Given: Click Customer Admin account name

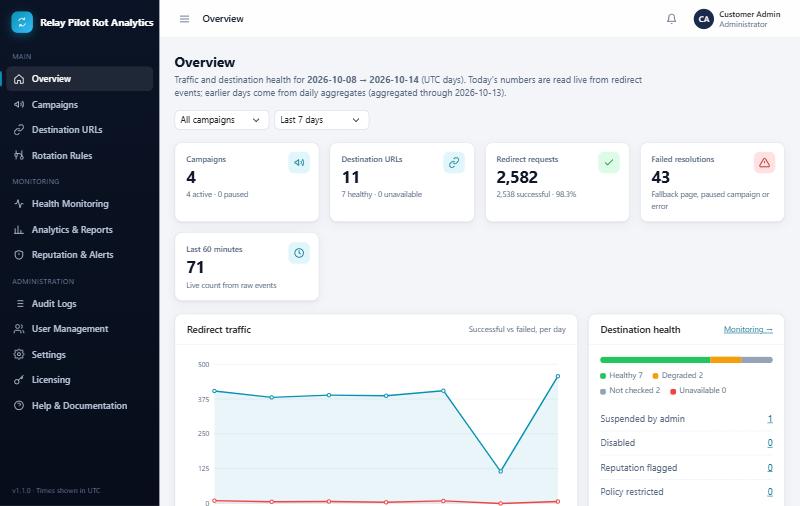Looking at the screenshot, I should [749, 14].
